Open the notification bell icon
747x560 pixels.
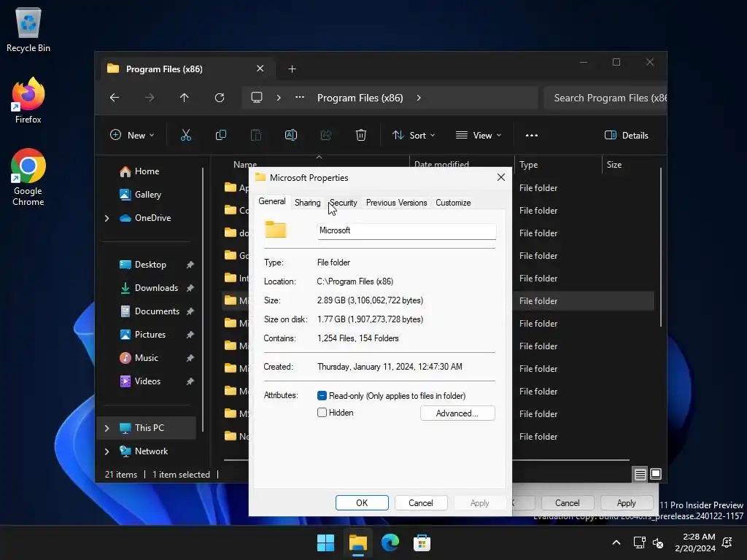[x=727, y=542]
